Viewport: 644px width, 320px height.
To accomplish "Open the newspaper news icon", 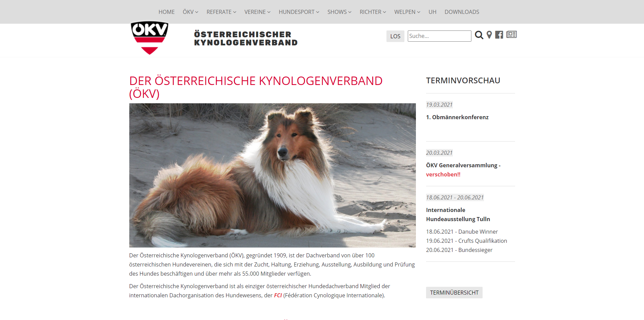I will click(511, 34).
